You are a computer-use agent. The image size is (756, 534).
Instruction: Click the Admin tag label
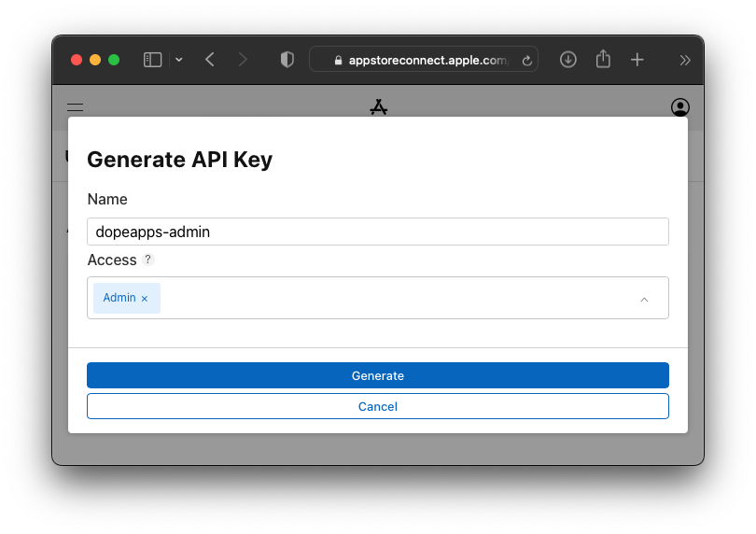coord(119,298)
